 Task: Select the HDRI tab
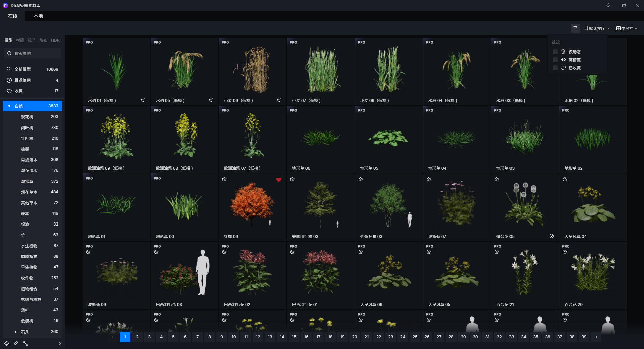pyautogui.click(x=56, y=40)
